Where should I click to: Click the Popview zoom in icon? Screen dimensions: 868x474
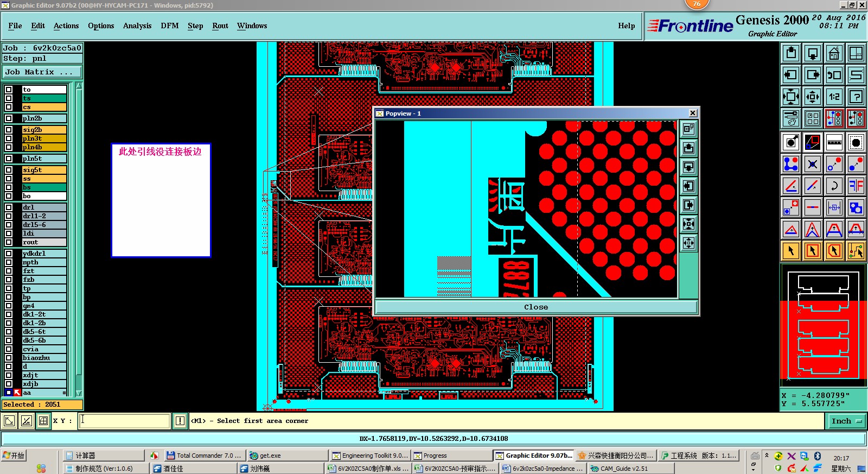[688, 224]
